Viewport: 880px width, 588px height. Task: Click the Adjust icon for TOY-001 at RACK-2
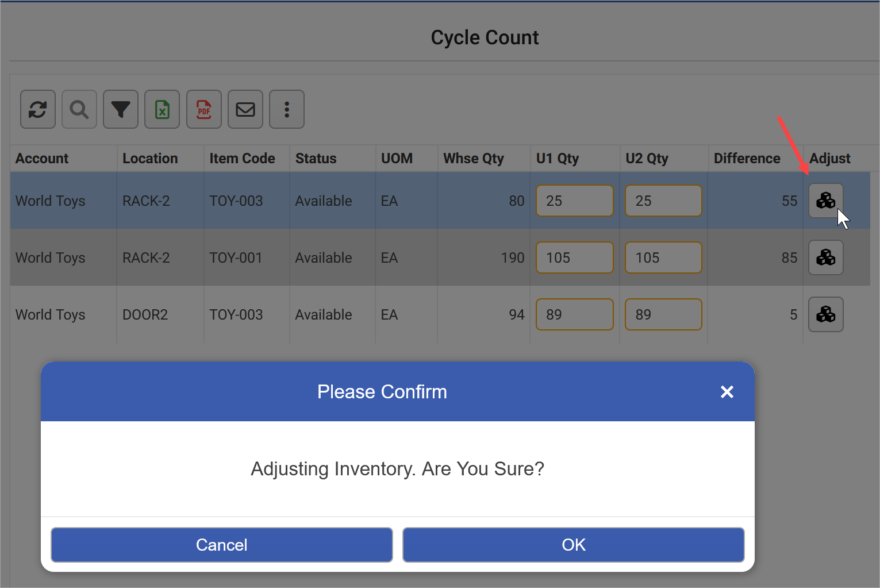point(826,258)
